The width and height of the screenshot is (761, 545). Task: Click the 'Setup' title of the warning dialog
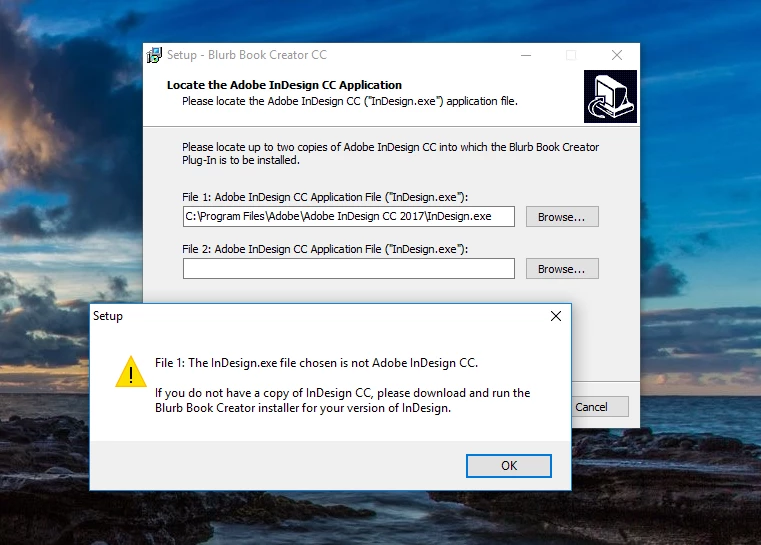[x=108, y=316]
